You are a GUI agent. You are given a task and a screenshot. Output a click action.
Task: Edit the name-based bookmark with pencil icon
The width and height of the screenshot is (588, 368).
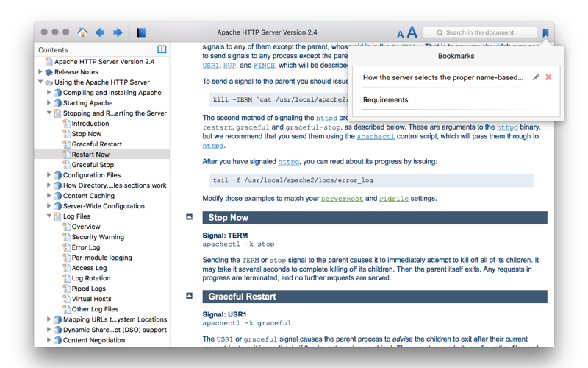pyautogui.click(x=536, y=77)
